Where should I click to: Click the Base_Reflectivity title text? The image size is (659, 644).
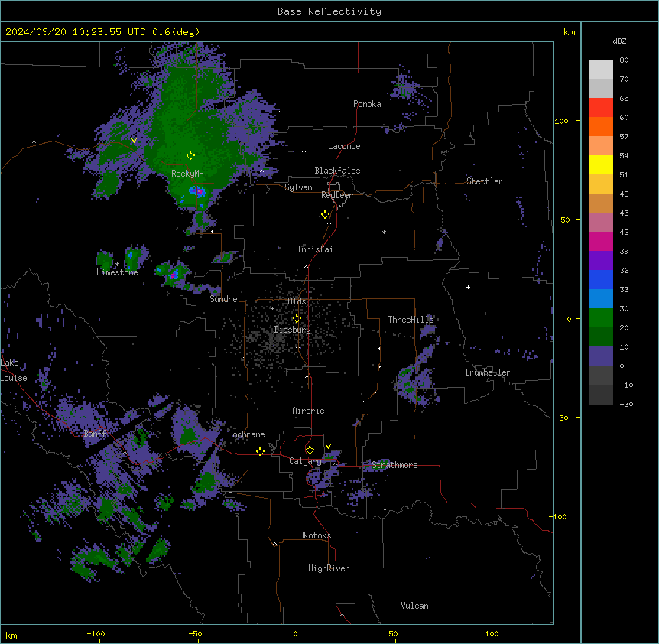pos(329,11)
